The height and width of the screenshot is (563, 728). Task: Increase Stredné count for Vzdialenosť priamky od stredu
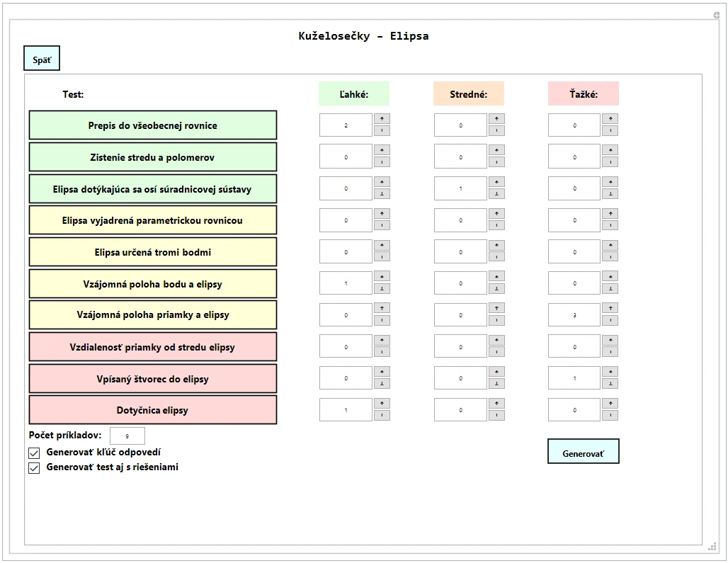pos(496,340)
